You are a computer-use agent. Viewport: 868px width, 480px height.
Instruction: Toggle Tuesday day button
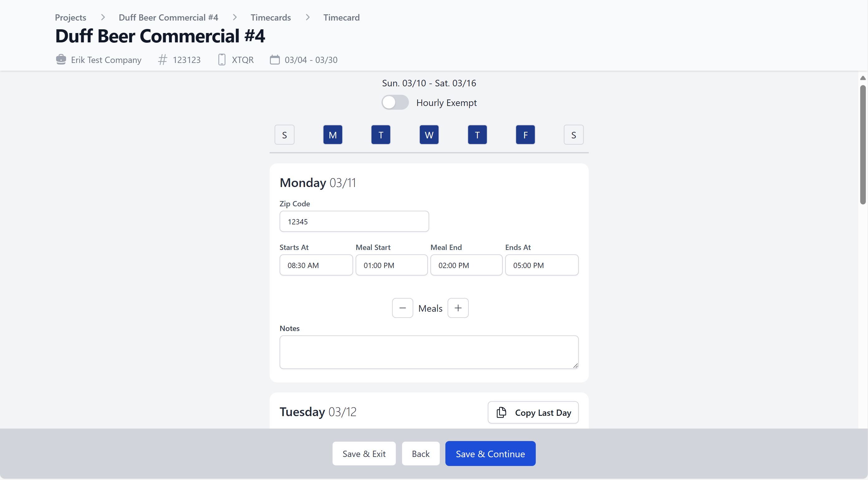tap(381, 135)
